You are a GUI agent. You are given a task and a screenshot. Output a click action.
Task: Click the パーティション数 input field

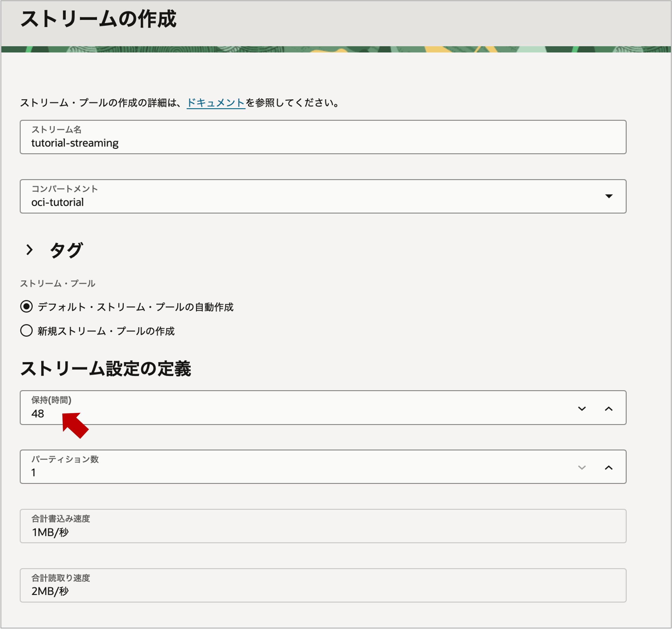271,472
